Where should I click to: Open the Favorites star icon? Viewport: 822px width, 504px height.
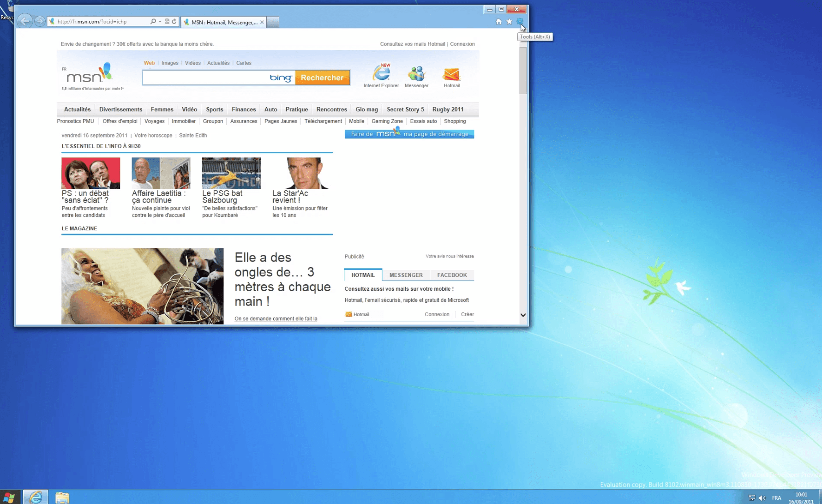pos(509,22)
